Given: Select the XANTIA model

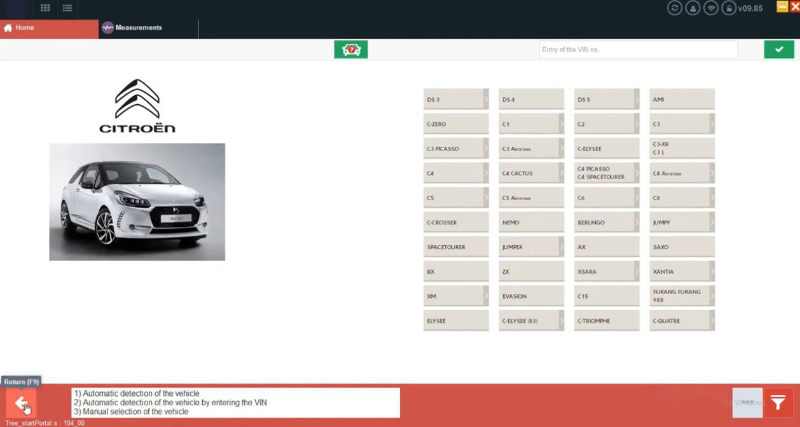Looking at the screenshot, I should coord(682,271).
